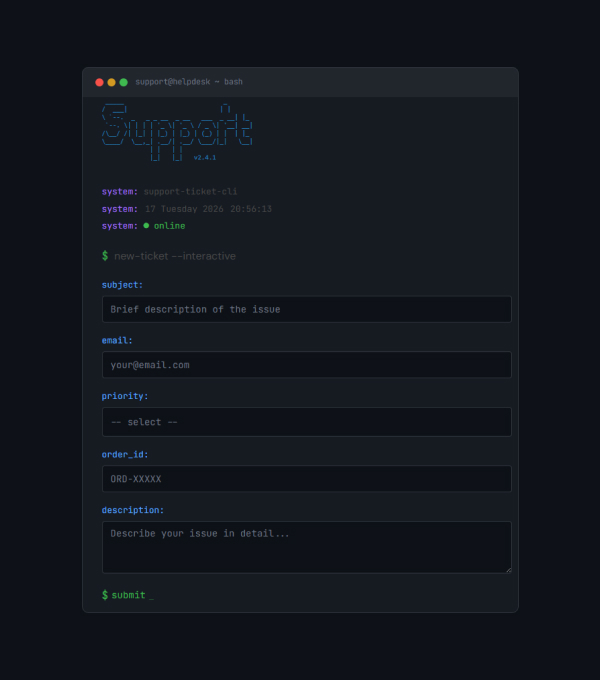Click the dollar prompt beside submit
The height and width of the screenshot is (680, 600).
105,595
